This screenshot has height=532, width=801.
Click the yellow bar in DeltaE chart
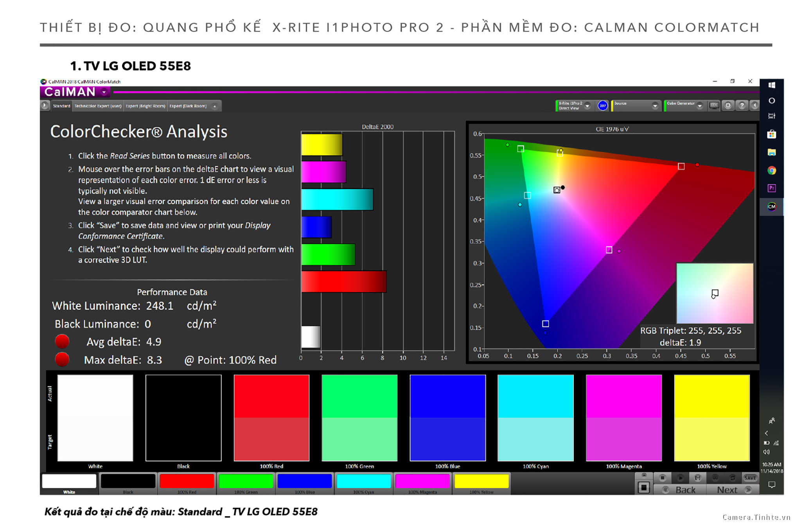322,145
